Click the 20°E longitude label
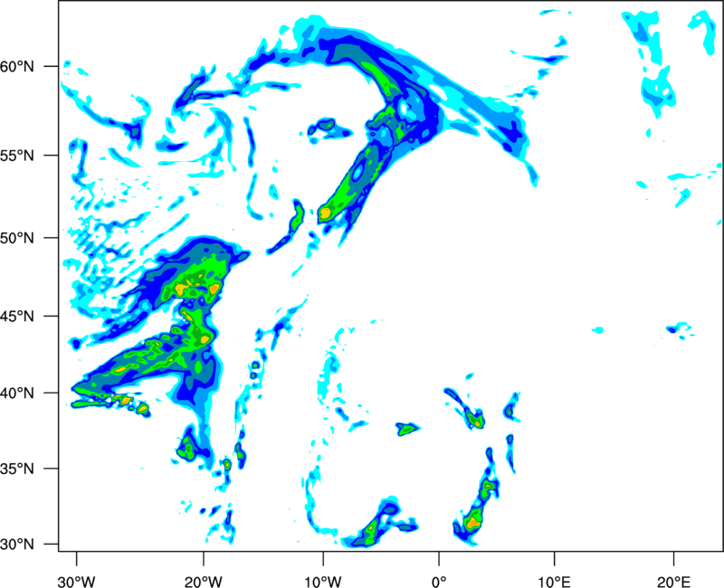724x588 pixels. 673,582
